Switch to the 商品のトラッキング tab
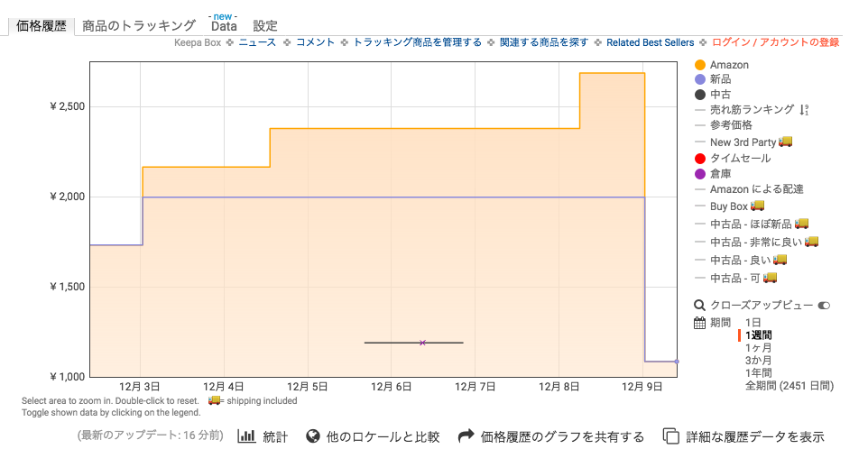 (139, 26)
